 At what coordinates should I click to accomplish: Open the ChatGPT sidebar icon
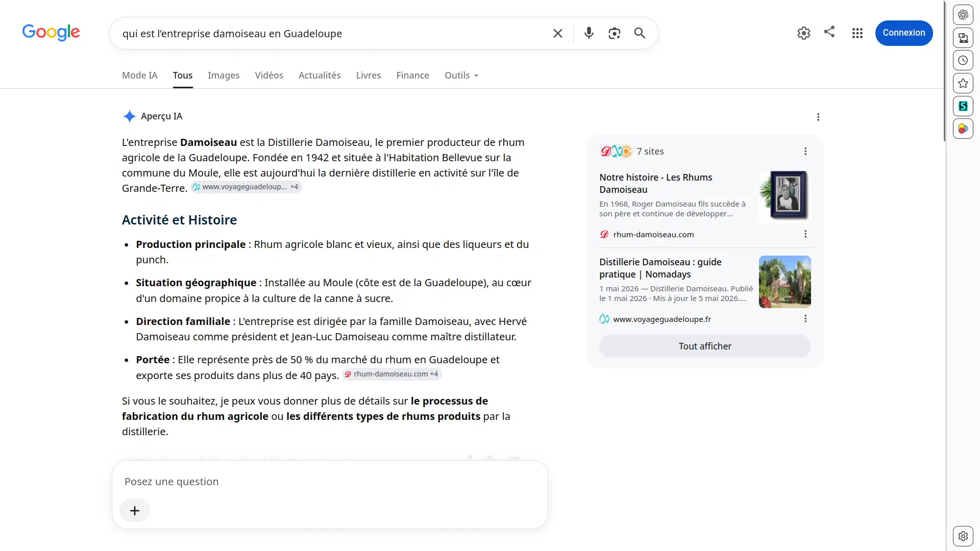(x=963, y=15)
